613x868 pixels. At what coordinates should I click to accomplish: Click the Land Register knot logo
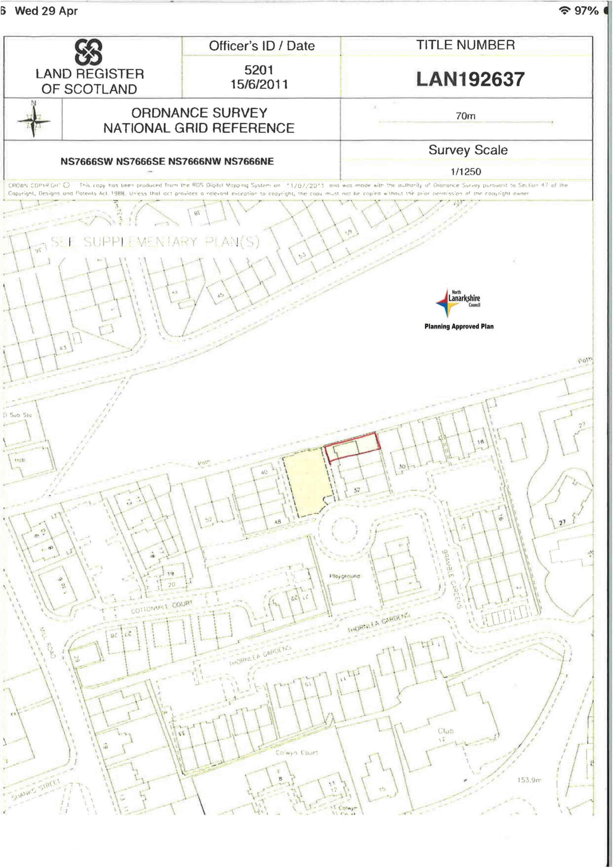tap(88, 52)
